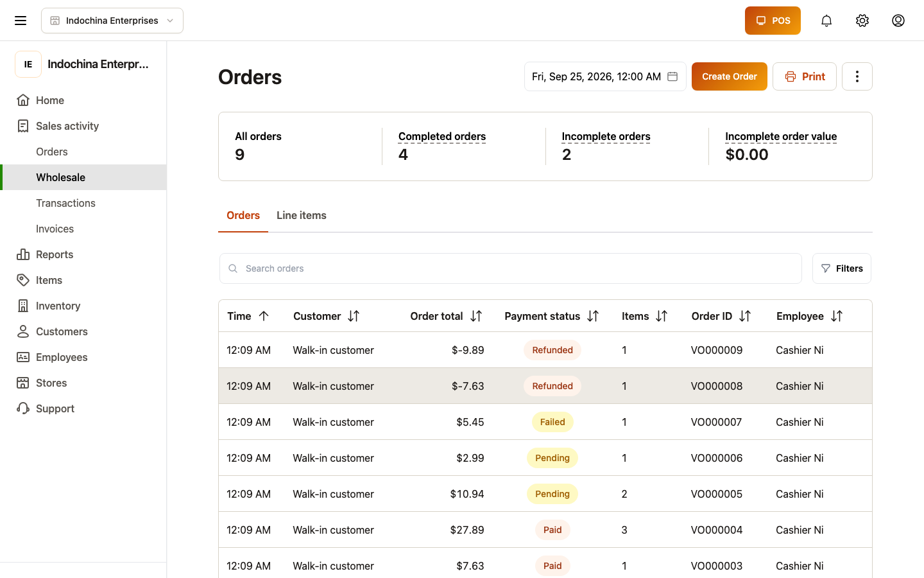Sort by Order ID arrows
The image size is (924, 578).
point(745,316)
